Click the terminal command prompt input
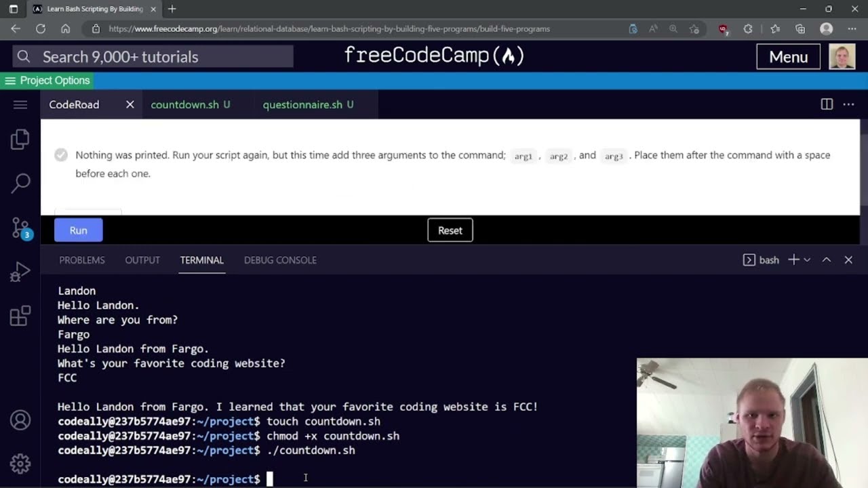Screen dimensions: 868x488 269,479
